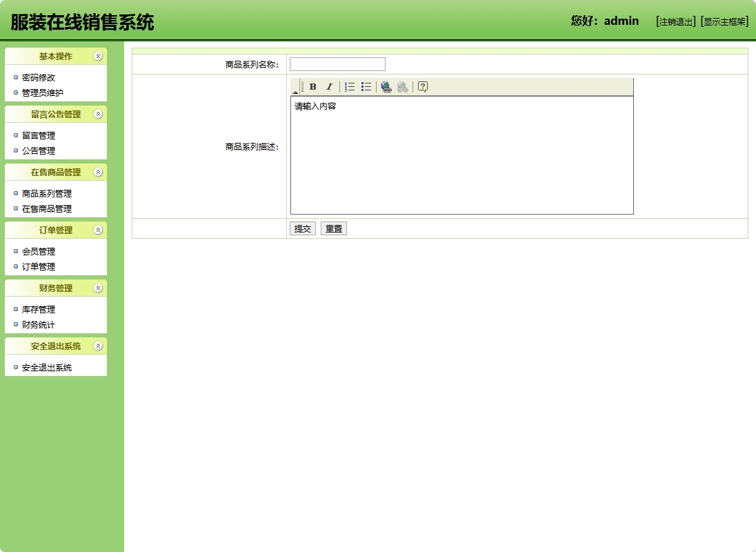
Task: Open 商品系列管理 in the sidebar
Action: (46, 193)
